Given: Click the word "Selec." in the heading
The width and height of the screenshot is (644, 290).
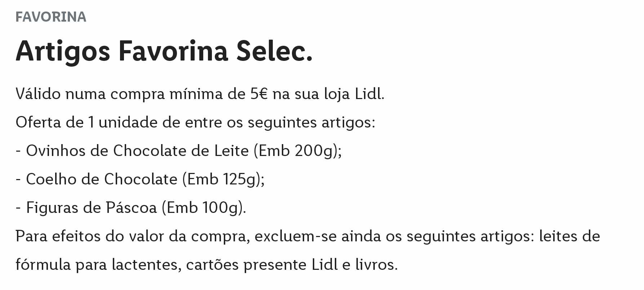Looking at the screenshot, I should 274,51.
